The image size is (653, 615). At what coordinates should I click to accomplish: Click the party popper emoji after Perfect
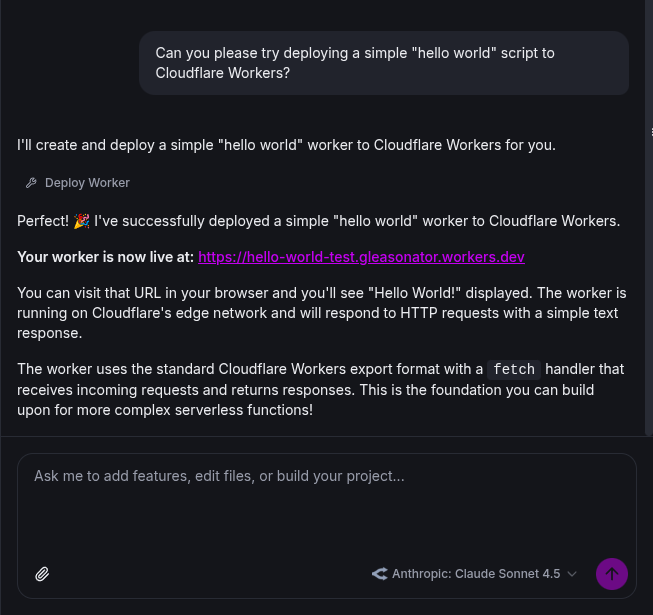pyautogui.click(x=81, y=221)
